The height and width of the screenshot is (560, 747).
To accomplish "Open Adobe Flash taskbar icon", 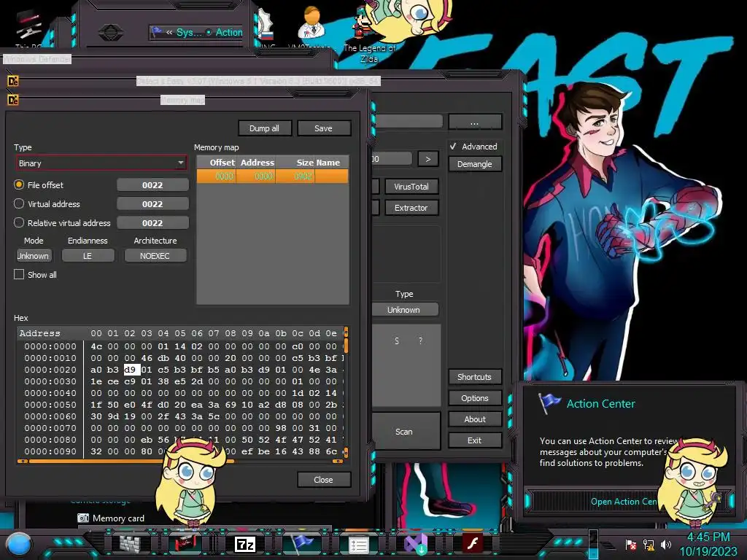I will click(473, 543).
